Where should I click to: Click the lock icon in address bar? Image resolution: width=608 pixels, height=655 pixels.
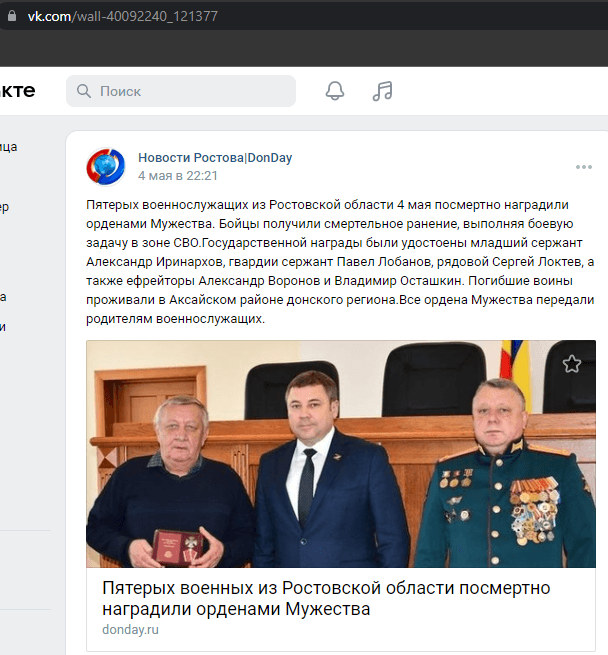tap(12, 16)
